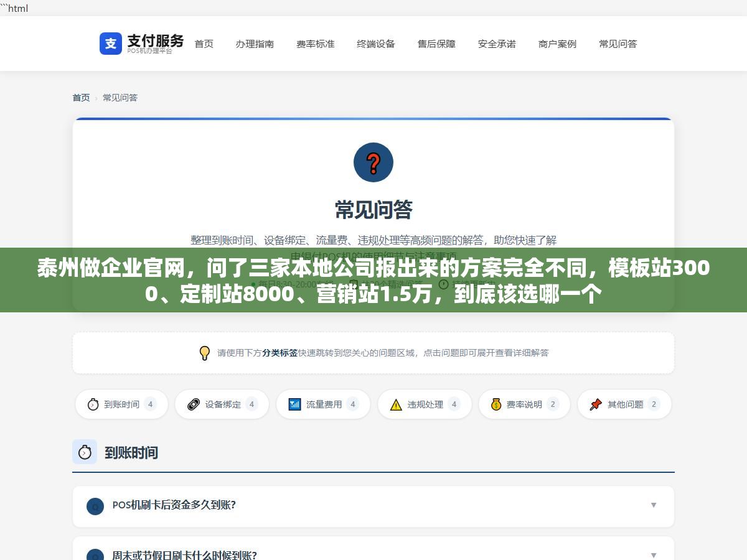The image size is (747, 560).
Task: Select 常见问答 in top navigation
Action: [618, 44]
